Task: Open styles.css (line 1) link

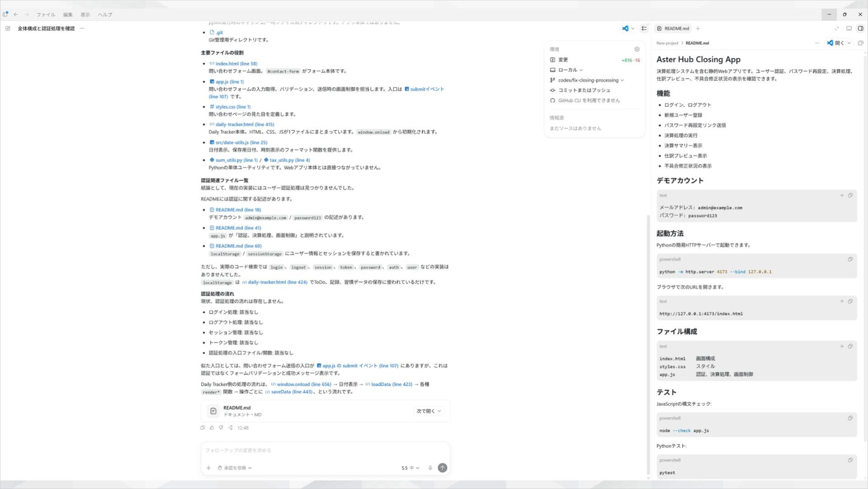Action: pyautogui.click(x=230, y=107)
